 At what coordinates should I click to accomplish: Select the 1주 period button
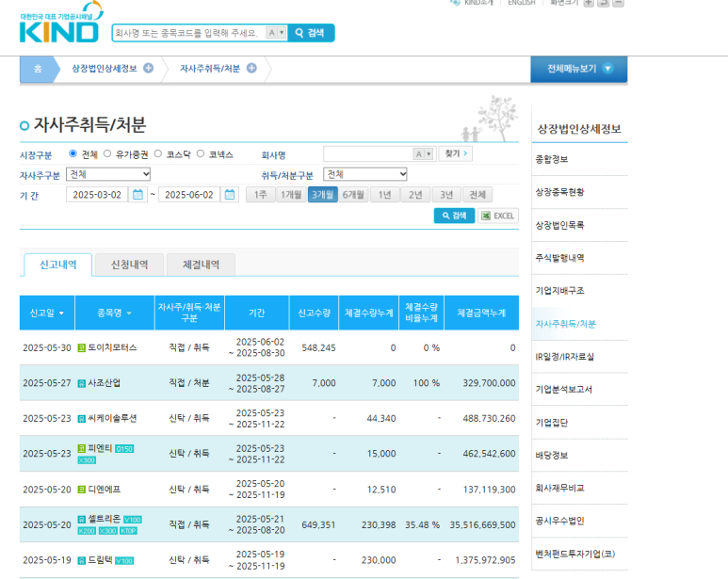pos(261,195)
